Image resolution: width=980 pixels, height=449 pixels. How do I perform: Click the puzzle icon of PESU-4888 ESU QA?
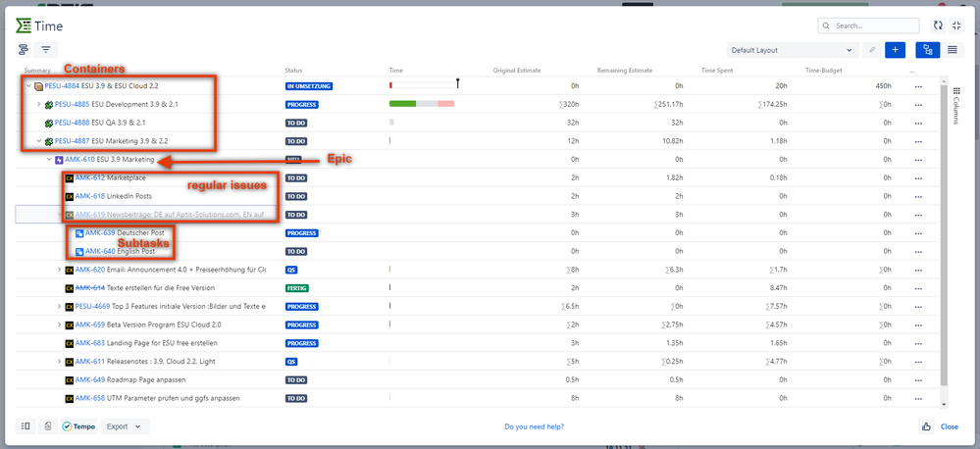49,123
